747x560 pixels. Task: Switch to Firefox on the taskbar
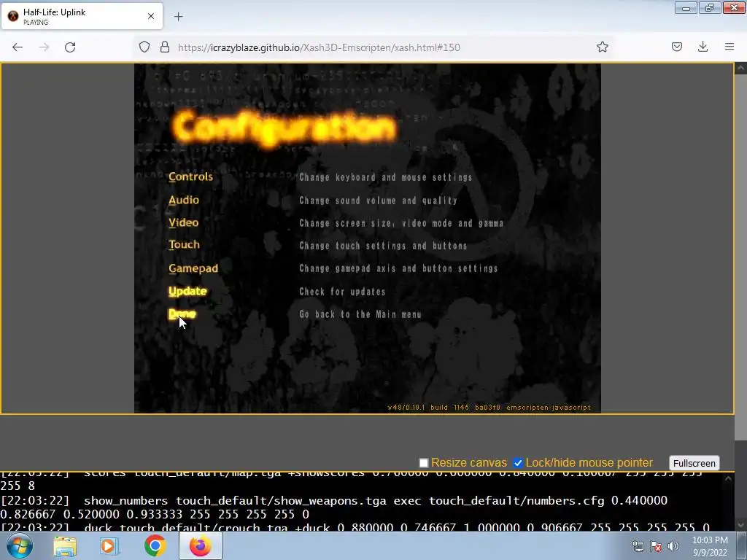(201, 545)
